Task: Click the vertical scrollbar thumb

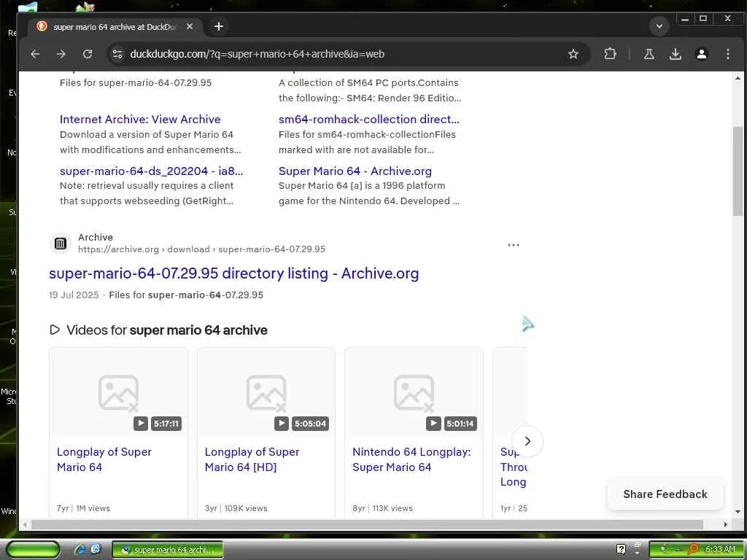Action: 738,171
